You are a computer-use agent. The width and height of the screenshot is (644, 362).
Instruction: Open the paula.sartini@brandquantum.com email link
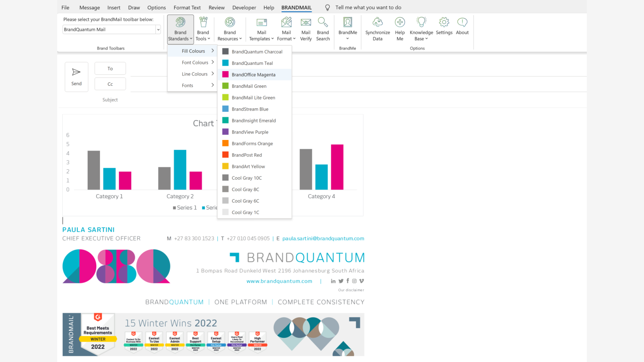323,238
